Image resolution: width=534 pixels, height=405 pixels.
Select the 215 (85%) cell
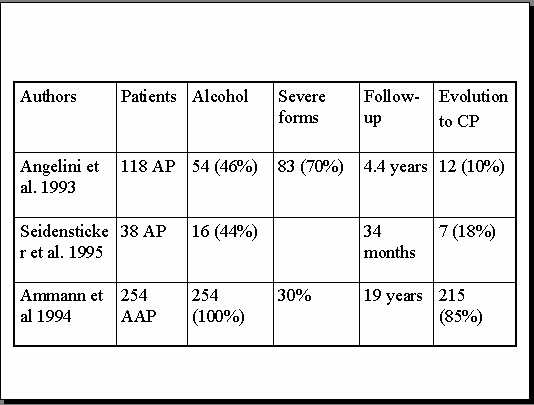point(475,314)
